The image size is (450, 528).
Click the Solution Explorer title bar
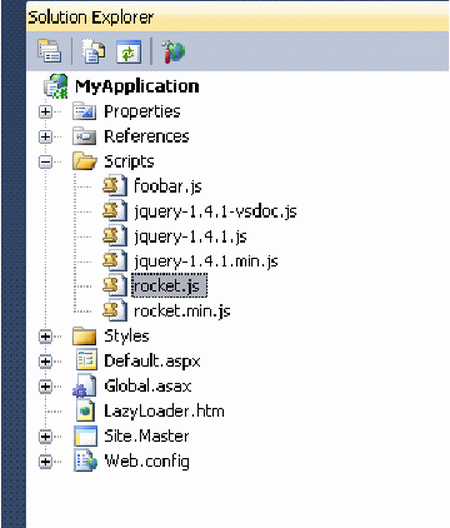(x=237, y=17)
